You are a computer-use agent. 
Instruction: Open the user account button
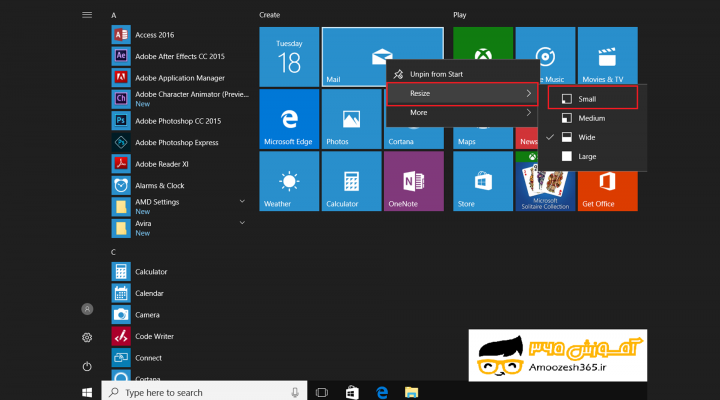[87, 309]
